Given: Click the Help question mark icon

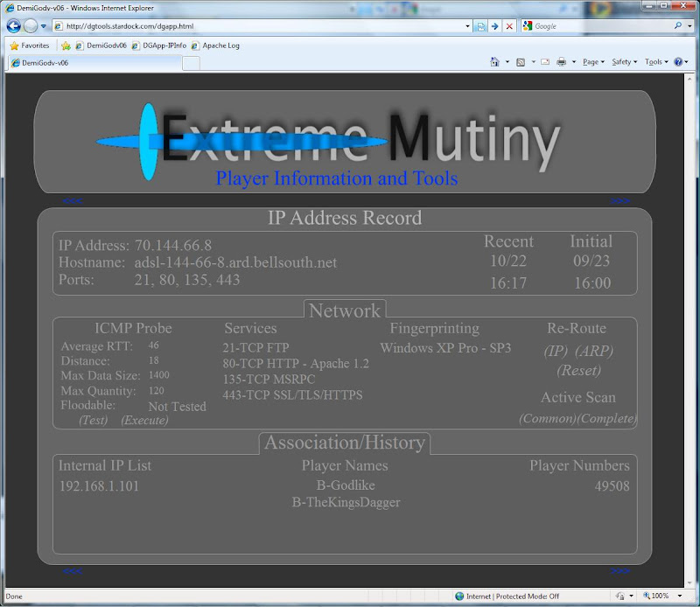Looking at the screenshot, I should tap(678, 62).
